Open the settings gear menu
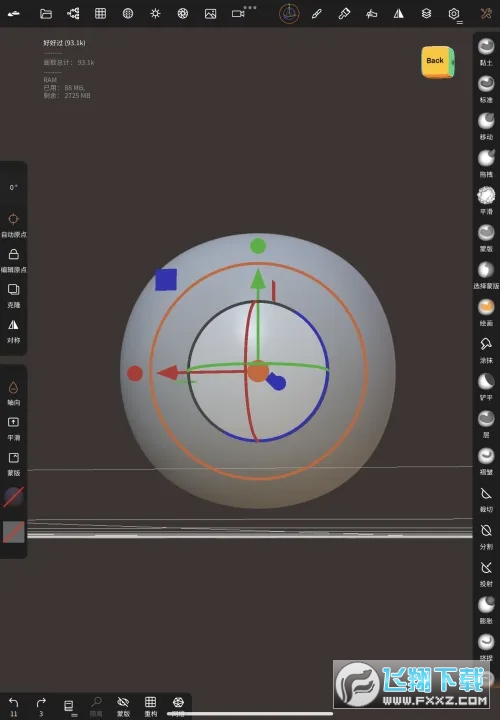Viewport: 500px width, 720px height. (454, 14)
